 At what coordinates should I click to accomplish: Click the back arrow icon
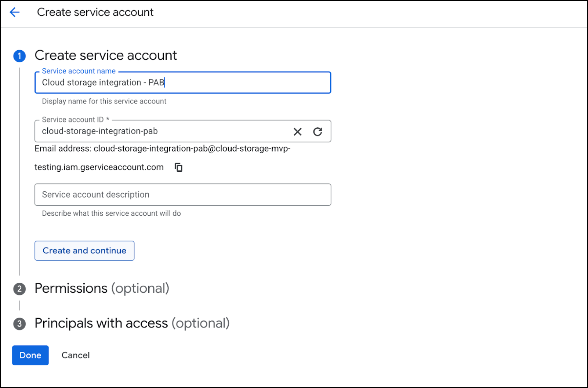[x=15, y=12]
